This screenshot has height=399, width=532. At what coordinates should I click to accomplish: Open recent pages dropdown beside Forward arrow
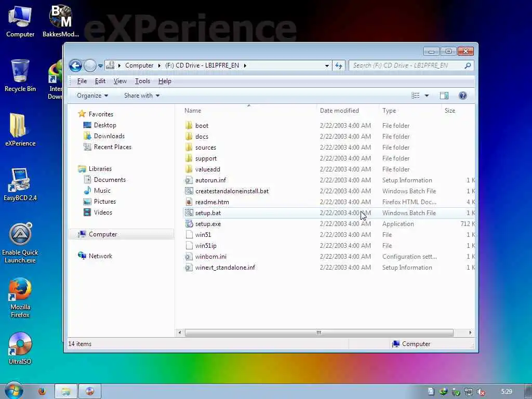click(x=100, y=66)
